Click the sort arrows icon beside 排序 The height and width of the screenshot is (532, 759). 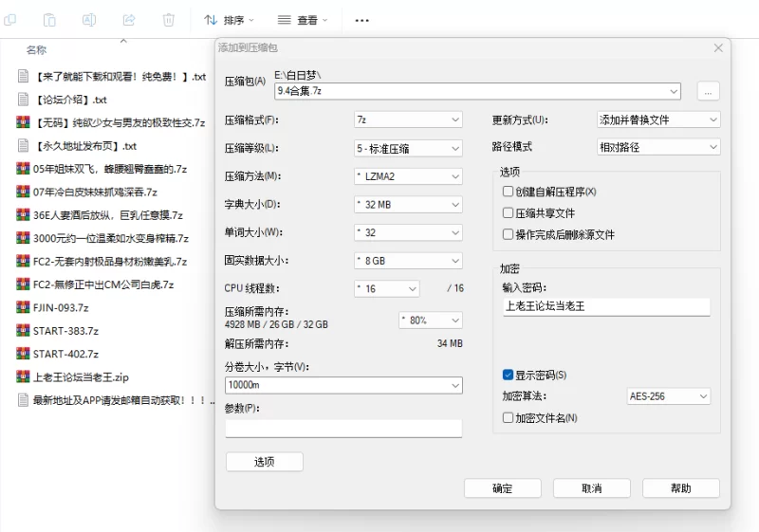[211, 20]
